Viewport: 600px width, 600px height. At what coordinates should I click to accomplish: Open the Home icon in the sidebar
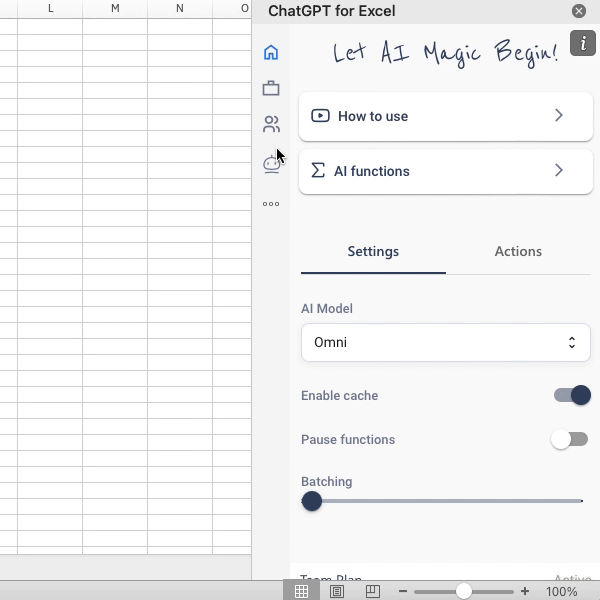click(x=271, y=52)
